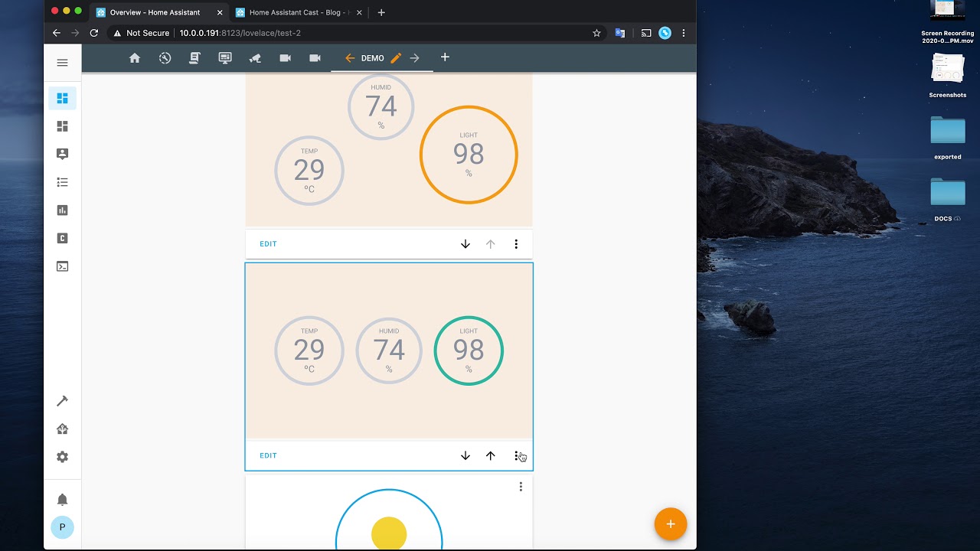Open the videocam tab right beside the CCTV tab
This screenshot has height=551, width=980.
coord(285,58)
